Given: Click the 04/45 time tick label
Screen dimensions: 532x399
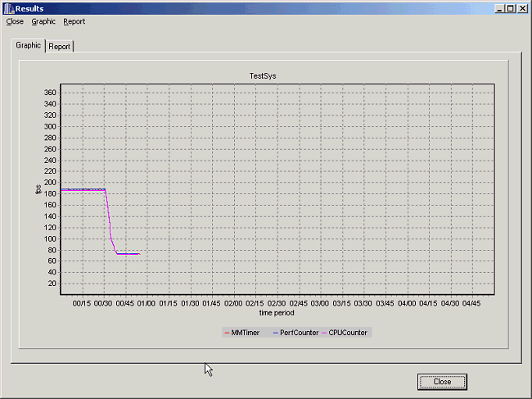Looking at the screenshot, I should [471, 303].
